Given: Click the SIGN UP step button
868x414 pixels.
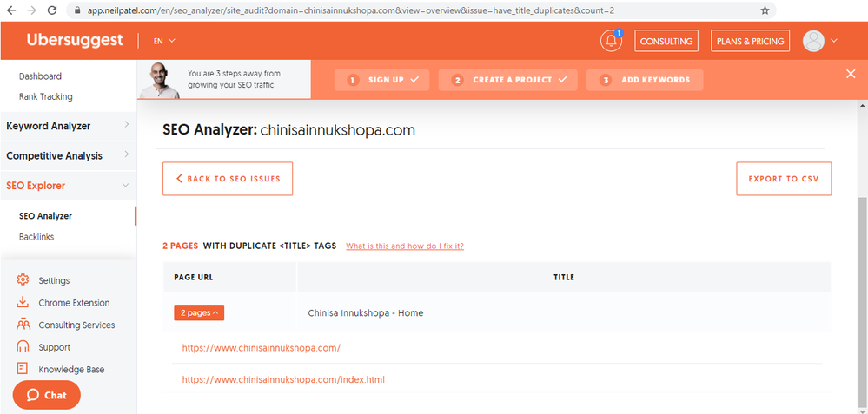Looking at the screenshot, I should click(382, 80).
